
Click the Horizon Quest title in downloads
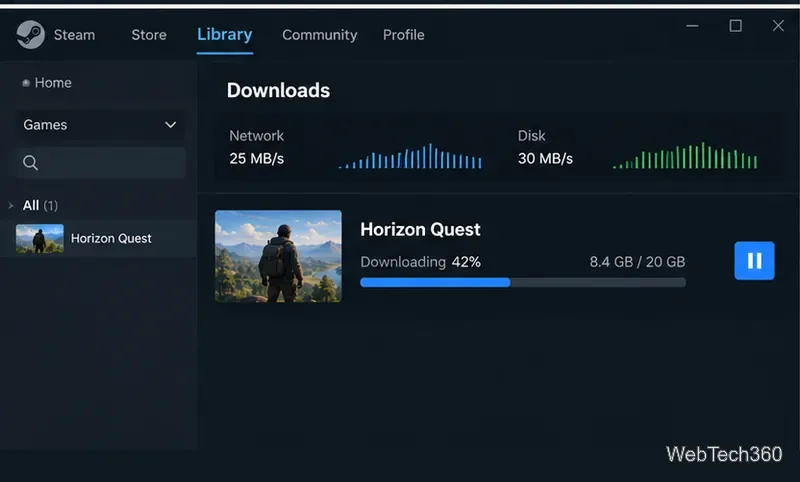pos(420,230)
